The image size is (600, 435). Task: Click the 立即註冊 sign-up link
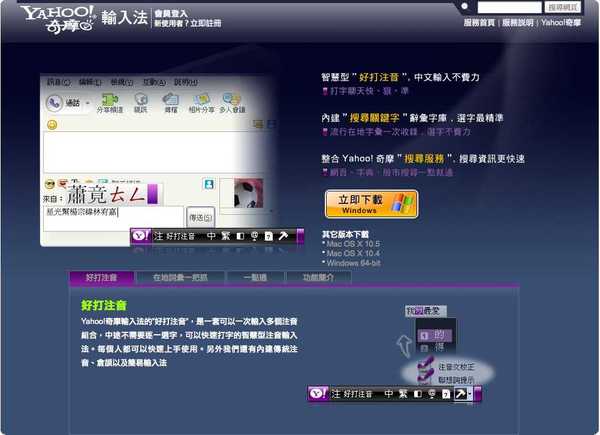(206, 23)
